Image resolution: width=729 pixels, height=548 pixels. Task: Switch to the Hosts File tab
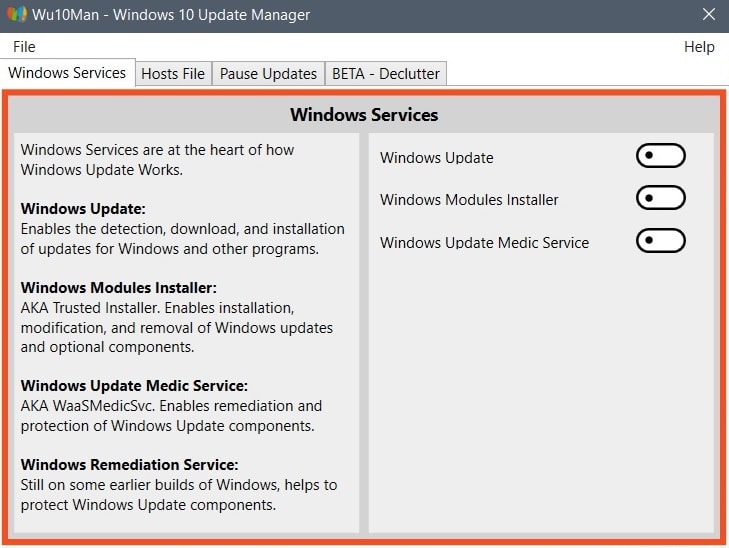point(173,74)
